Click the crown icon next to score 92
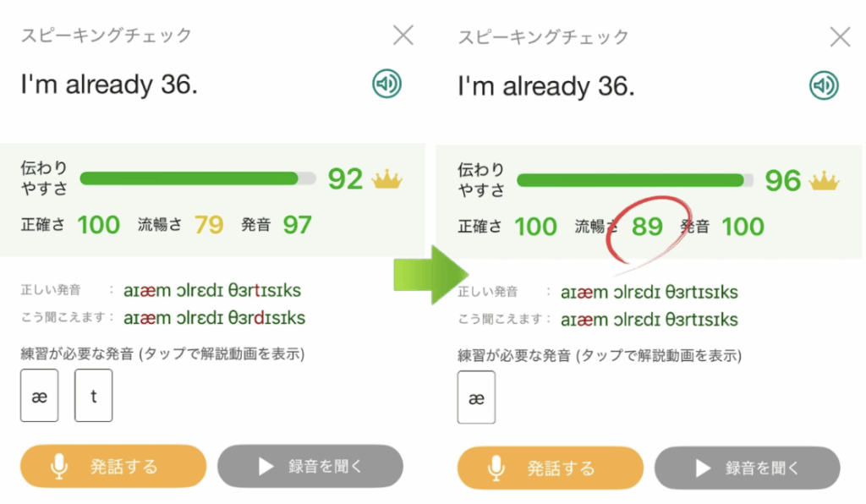Screen dimensions: 866x504 point(386,178)
